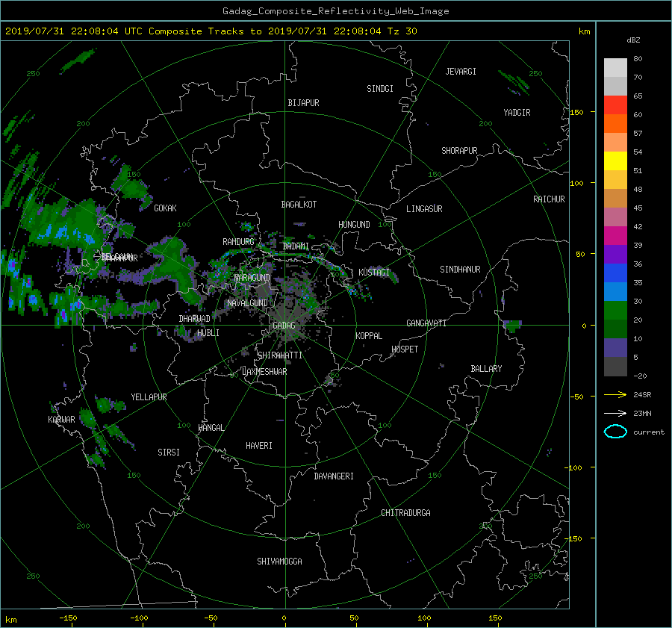This screenshot has width=672, height=628.
Task: Point to the HANGAL town label
Action: (x=211, y=428)
